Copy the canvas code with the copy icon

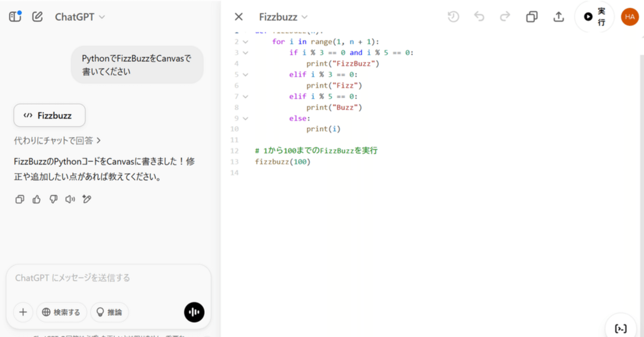(532, 17)
